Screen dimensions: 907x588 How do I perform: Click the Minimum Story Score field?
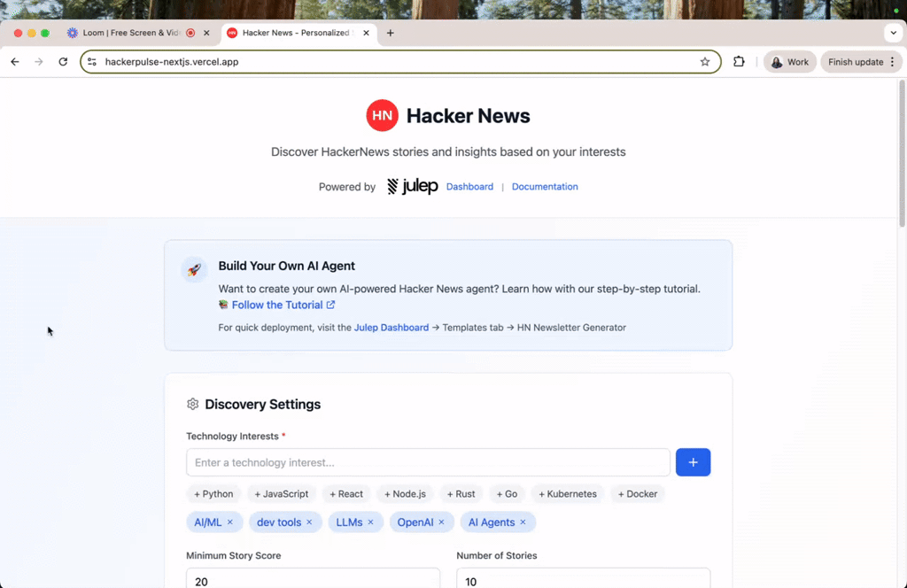coord(313,578)
